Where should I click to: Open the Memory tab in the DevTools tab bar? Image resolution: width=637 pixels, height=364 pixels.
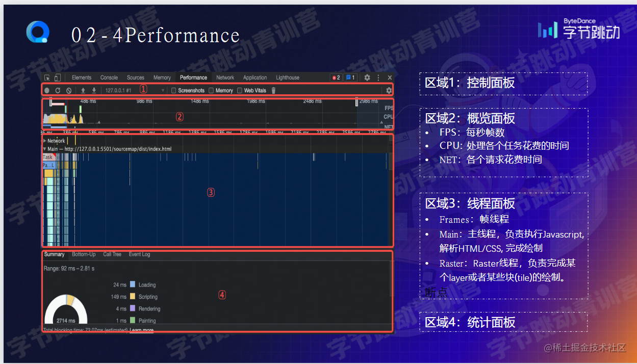[x=162, y=77]
